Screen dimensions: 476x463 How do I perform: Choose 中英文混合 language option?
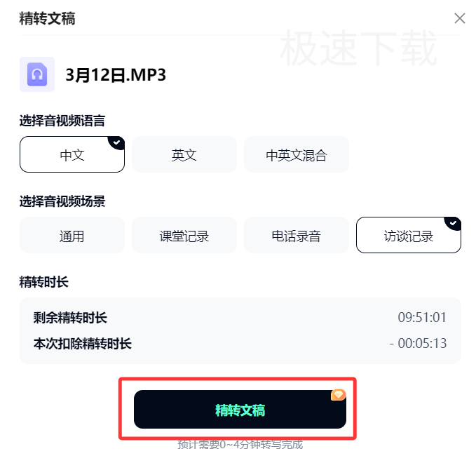[297, 154]
